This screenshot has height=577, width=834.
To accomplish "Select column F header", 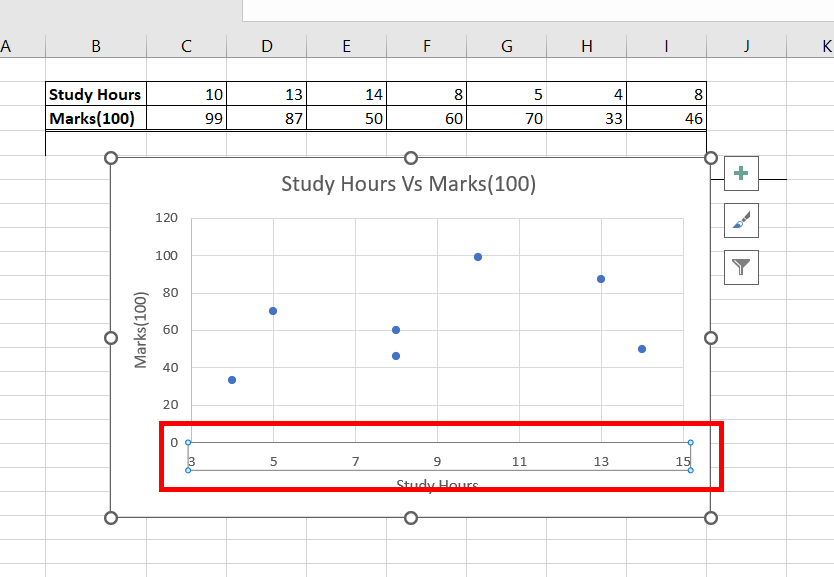I will [427, 46].
